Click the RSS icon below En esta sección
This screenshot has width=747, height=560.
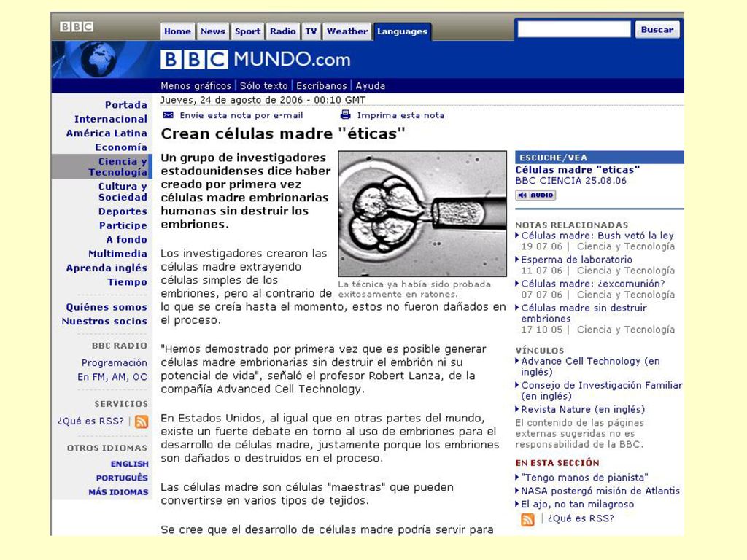[527, 519]
